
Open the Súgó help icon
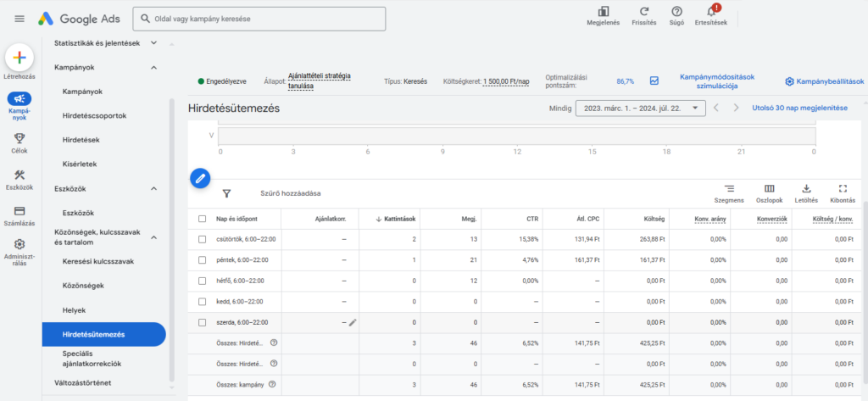point(676,12)
